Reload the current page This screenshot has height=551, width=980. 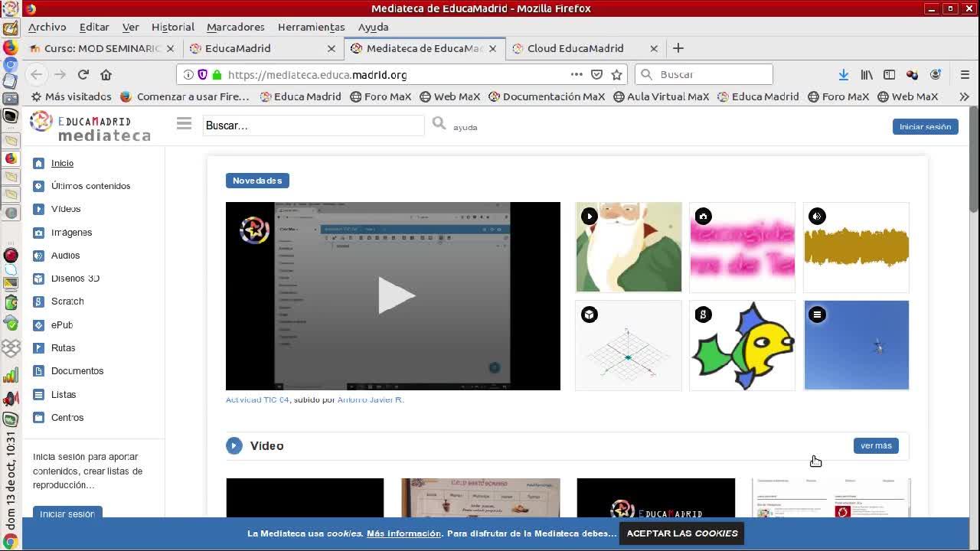tap(83, 74)
